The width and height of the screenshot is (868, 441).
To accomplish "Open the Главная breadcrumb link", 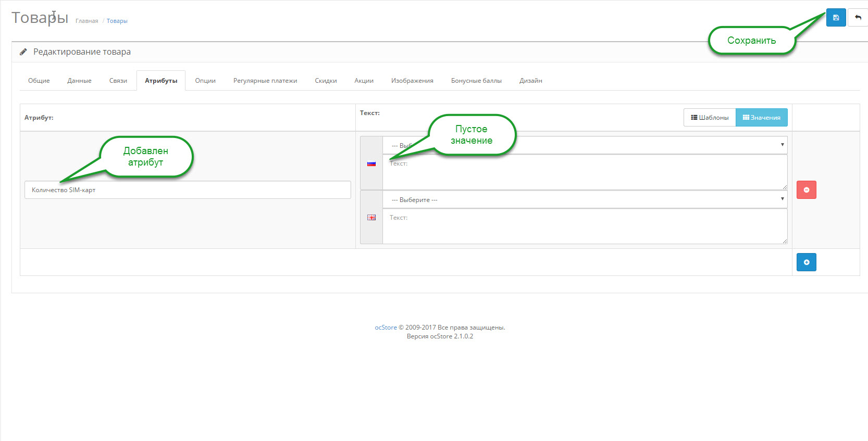I will 86,21.
